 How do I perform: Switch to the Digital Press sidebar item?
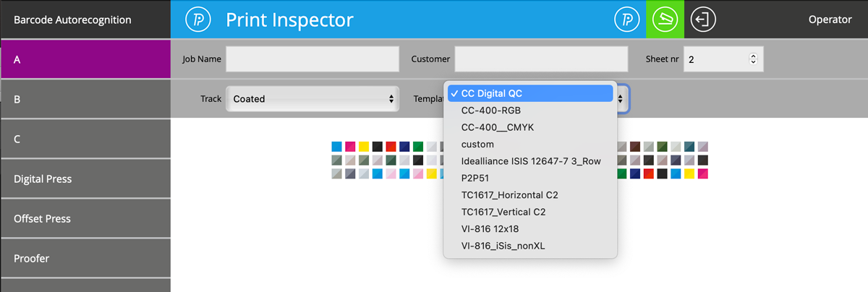click(x=85, y=179)
